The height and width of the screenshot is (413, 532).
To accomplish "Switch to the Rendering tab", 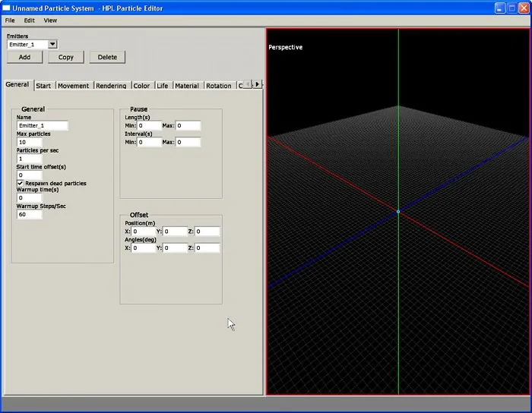I will point(111,86).
